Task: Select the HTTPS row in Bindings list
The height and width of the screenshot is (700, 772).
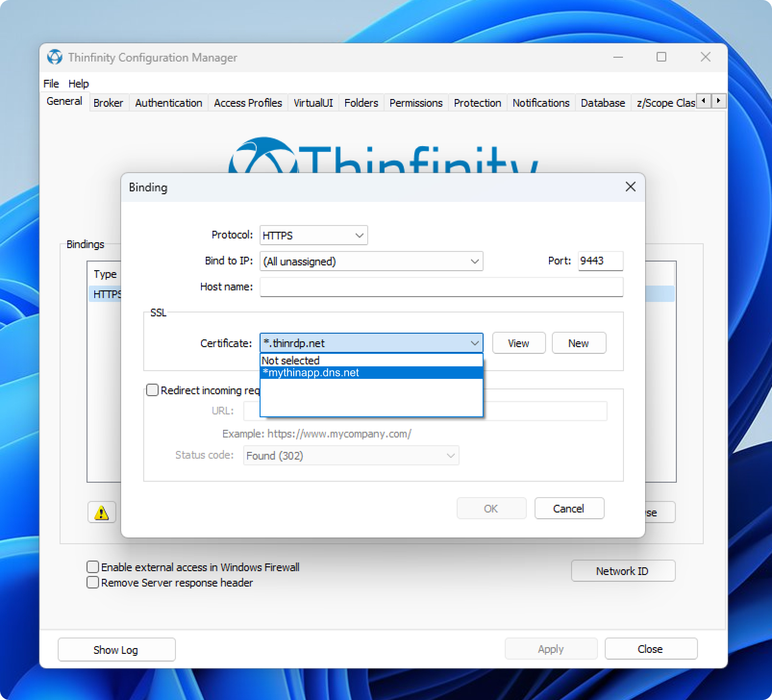Action: (x=105, y=294)
